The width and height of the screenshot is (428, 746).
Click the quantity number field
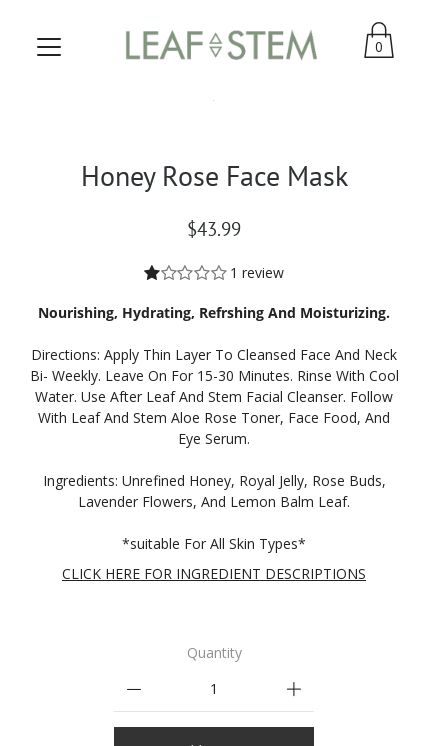214,689
